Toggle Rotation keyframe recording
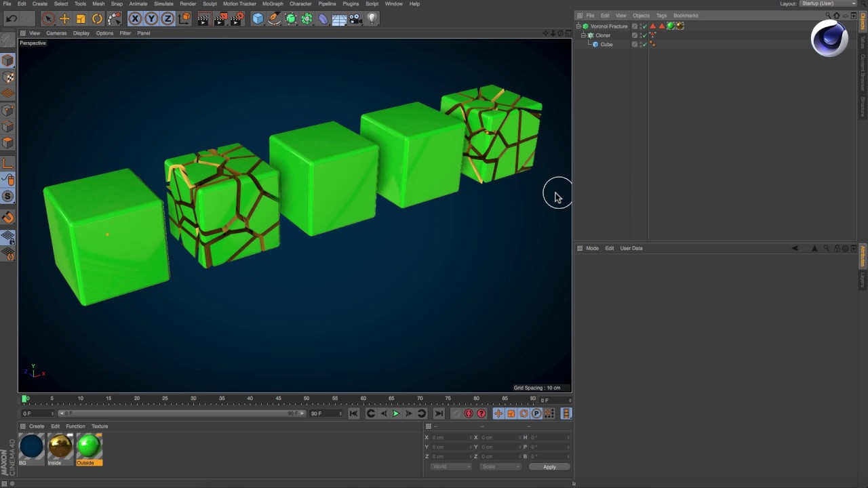Viewport: 868px width, 488px height. pos(524,413)
